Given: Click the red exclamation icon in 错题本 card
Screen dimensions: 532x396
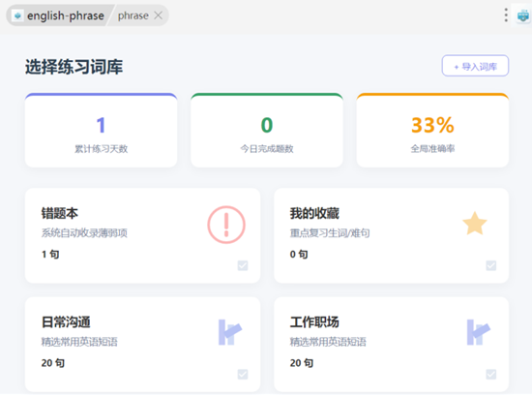Looking at the screenshot, I should (226, 225).
